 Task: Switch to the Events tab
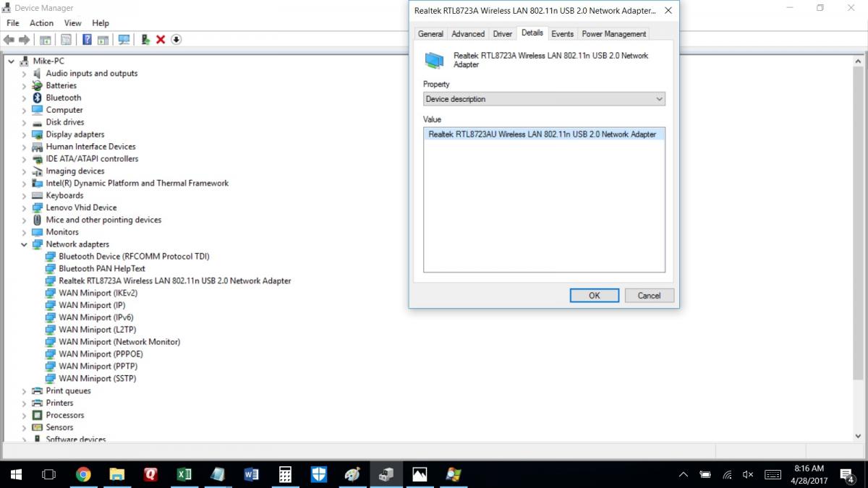(x=562, y=34)
